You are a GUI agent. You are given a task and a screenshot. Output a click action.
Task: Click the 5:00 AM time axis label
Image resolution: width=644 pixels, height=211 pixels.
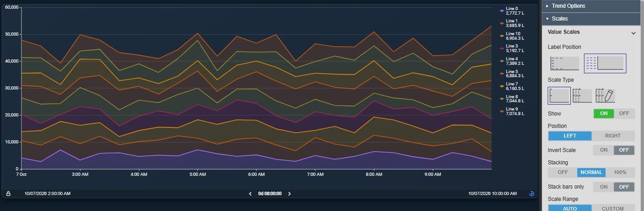click(x=197, y=174)
